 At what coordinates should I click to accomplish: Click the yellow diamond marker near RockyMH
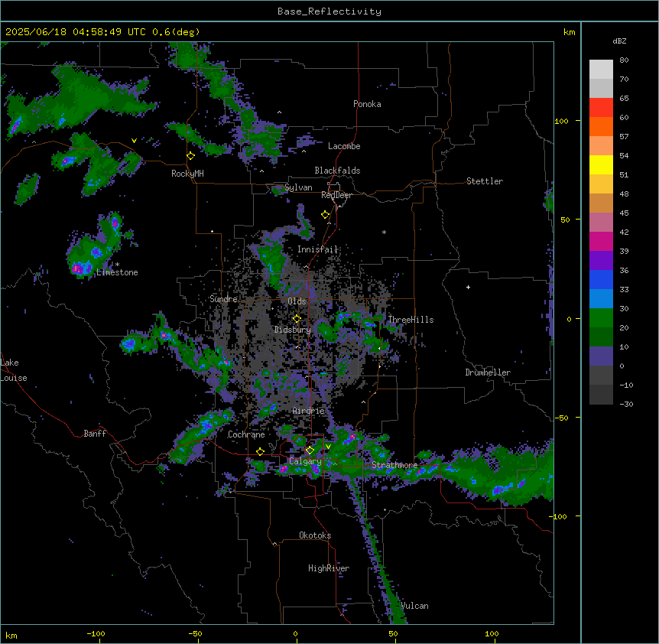(x=191, y=156)
